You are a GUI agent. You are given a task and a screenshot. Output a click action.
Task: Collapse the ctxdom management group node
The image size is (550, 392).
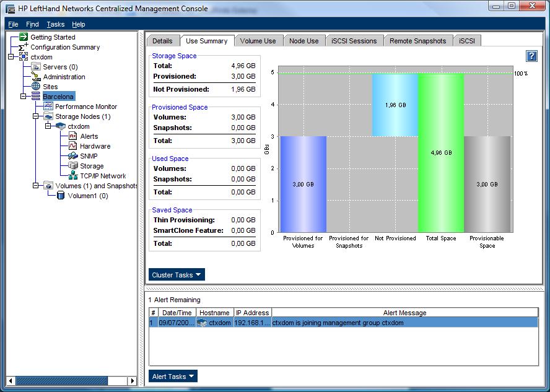11,56
